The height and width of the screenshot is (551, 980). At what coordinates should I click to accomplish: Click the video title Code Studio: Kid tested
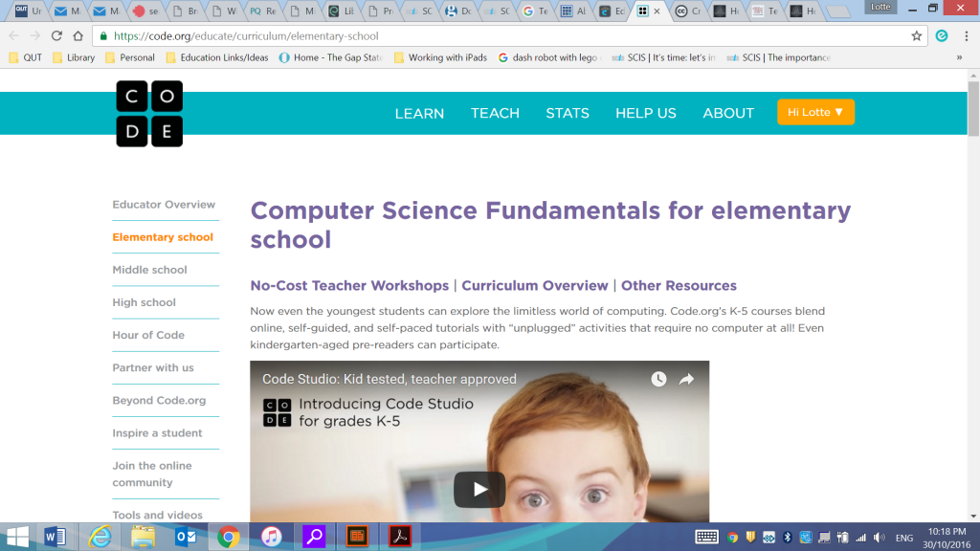click(390, 379)
